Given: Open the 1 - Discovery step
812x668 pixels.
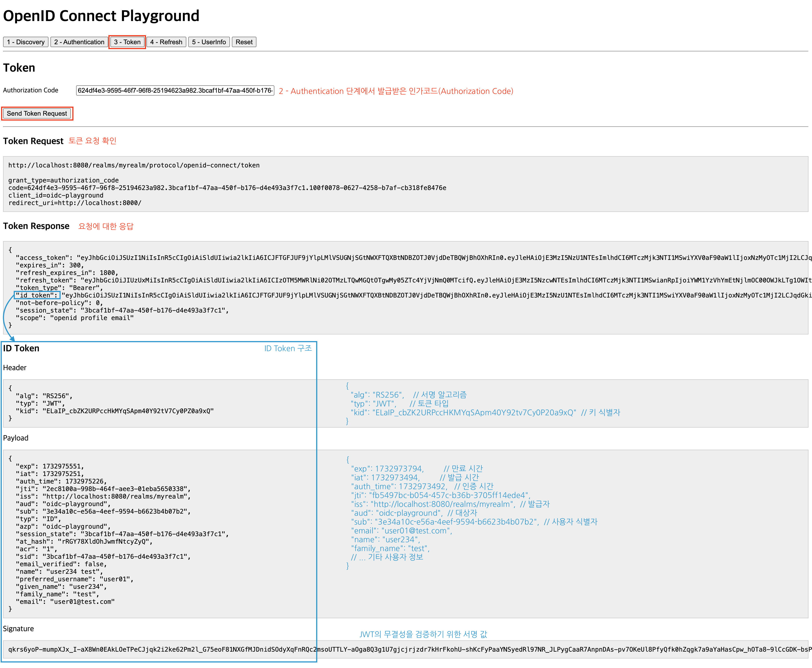Looking at the screenshot, I should click(x=26, y=42).
